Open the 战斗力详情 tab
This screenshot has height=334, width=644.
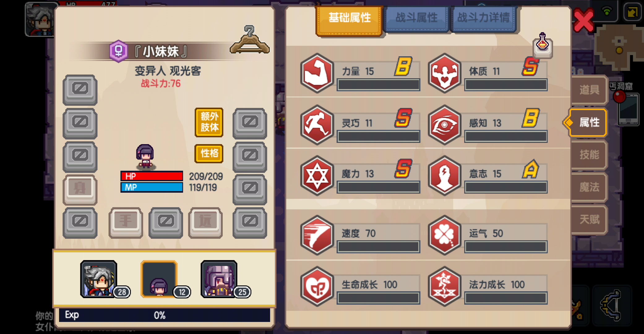click(483, 18)
